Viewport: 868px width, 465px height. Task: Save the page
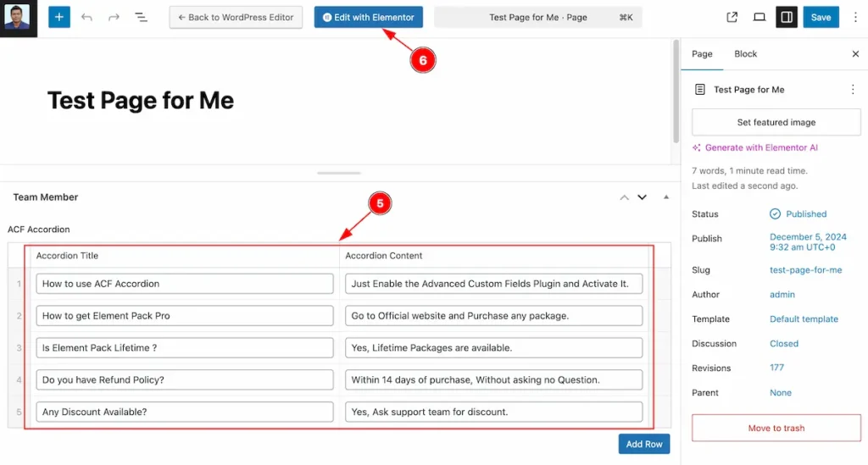coord(821,17)
